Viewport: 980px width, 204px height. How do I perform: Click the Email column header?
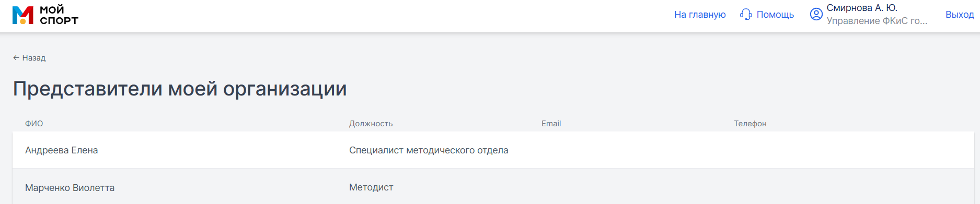tap(551, 124)
